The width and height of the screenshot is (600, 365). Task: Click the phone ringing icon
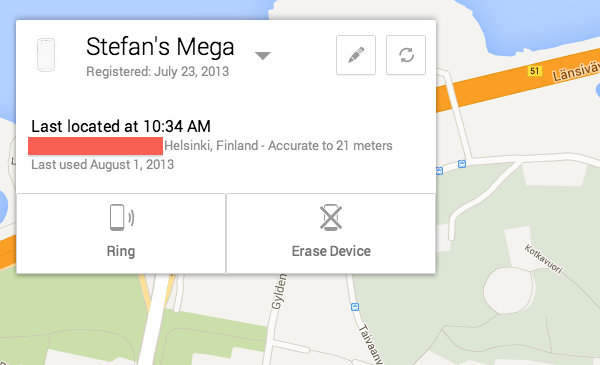click(x=122, y=218)
